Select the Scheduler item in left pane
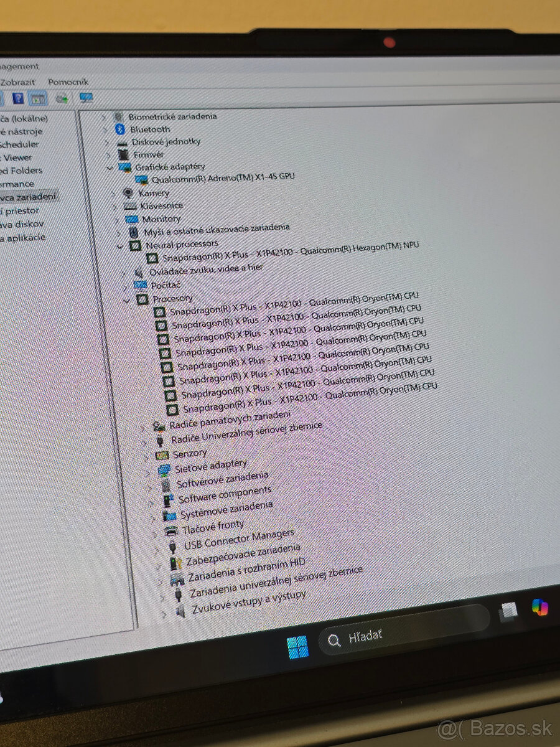This screenshot has height=747, width=560. [x=19, y=144]
